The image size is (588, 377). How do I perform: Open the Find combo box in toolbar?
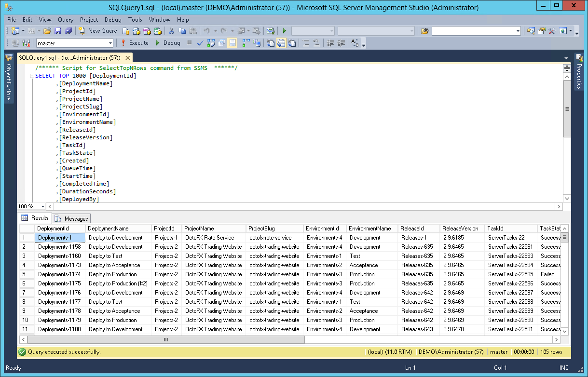(x=476, y=31)
